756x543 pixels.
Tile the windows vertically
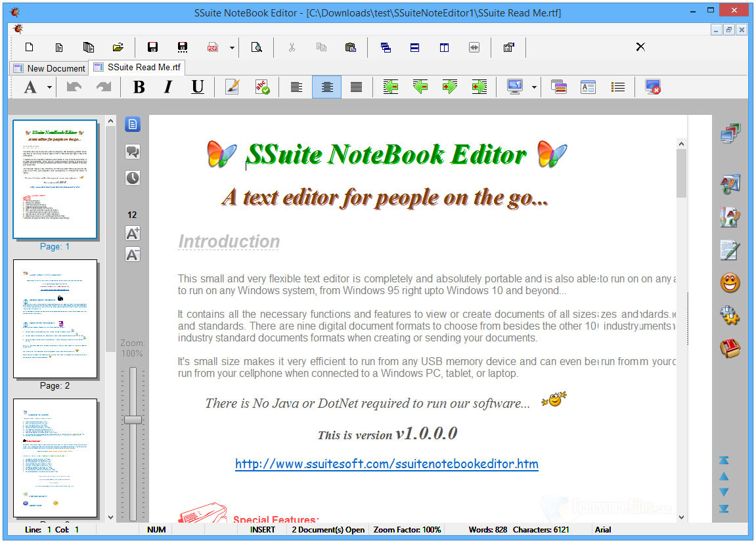[444, 47]
